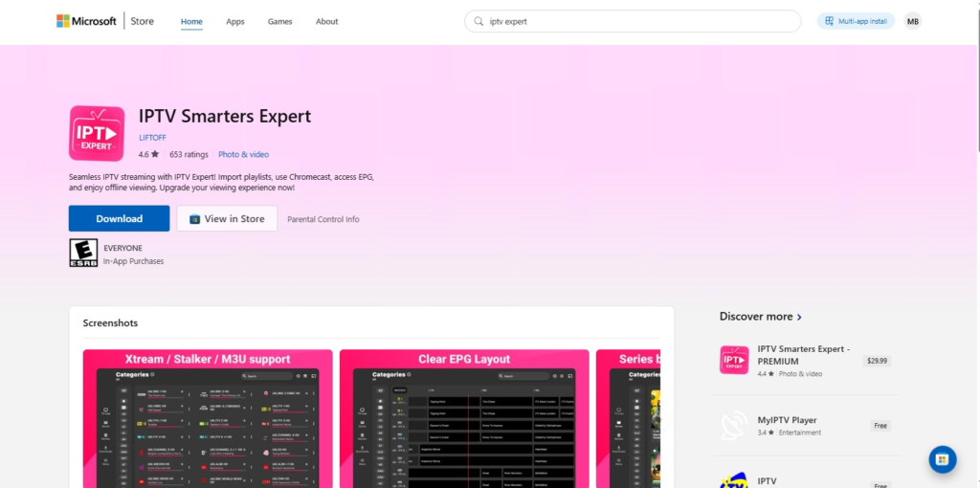Click the Free tag for MyIPTV Player

(x=880, y=426)
